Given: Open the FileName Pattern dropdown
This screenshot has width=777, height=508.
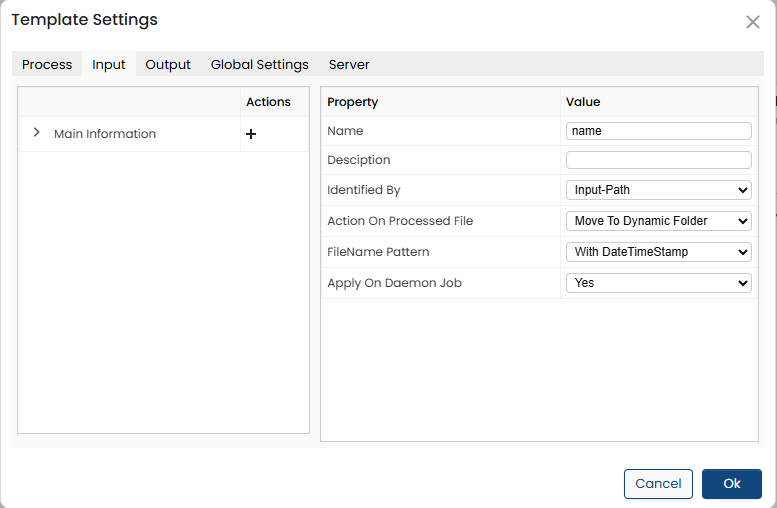Looking at the screenshot, I should (x=658, y=252).
